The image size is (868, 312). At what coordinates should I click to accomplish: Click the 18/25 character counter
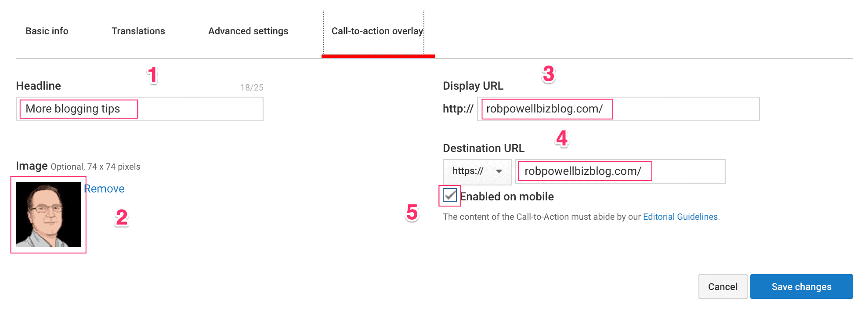click(x=252, y=87)
